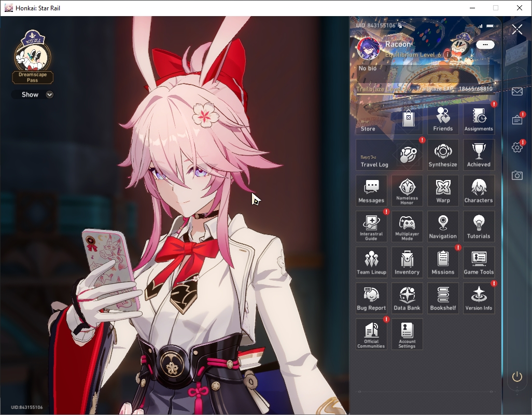Viewport: 532px width, 415px height.
Task: Open settings gear in side bar
Action: tap(517, 147)
